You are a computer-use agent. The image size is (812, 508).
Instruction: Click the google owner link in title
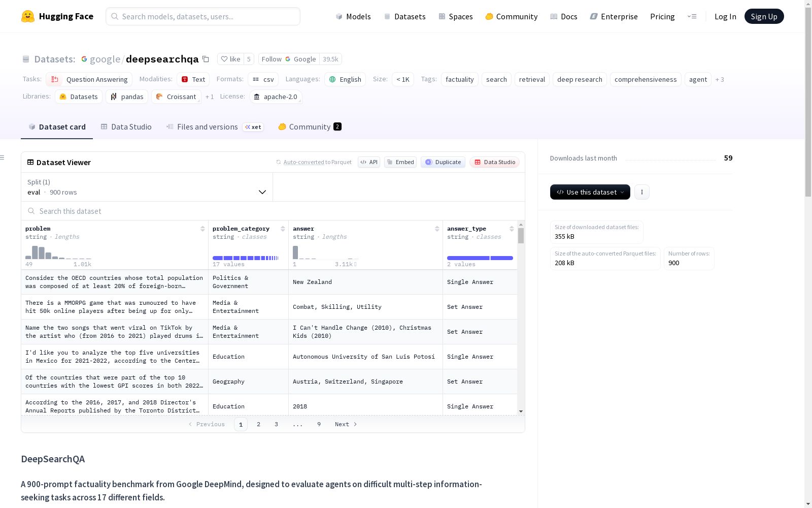pos(105,59)
